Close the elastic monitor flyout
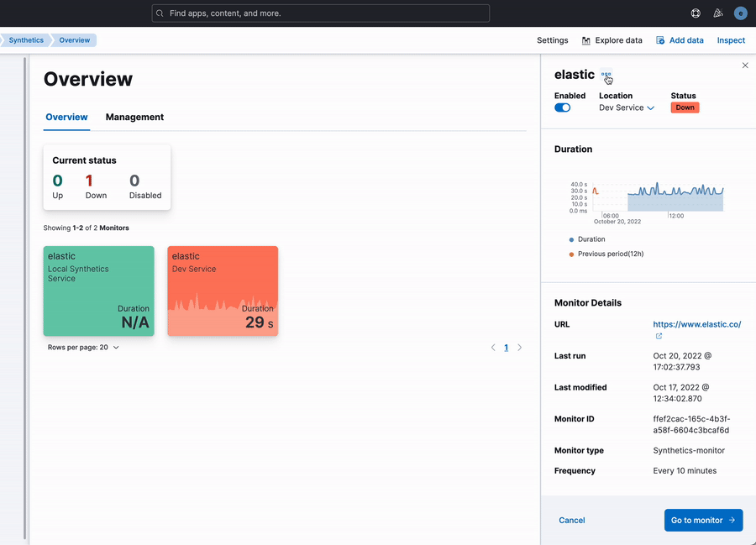 [x=745, y=66]
